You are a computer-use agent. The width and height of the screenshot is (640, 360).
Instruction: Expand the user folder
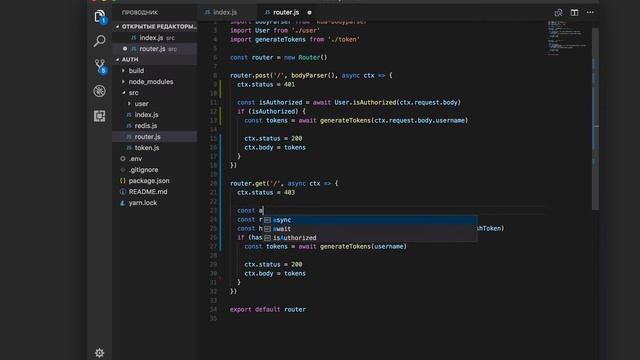[155, 104]
